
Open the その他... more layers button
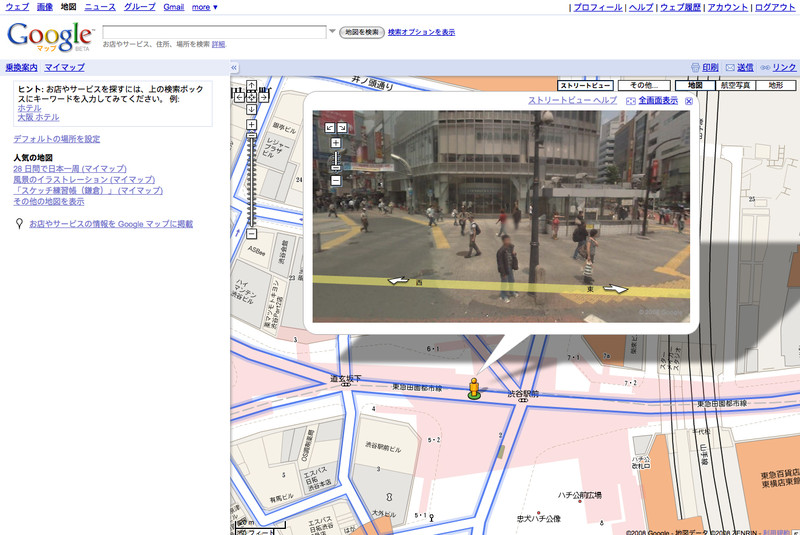[644, 85]
